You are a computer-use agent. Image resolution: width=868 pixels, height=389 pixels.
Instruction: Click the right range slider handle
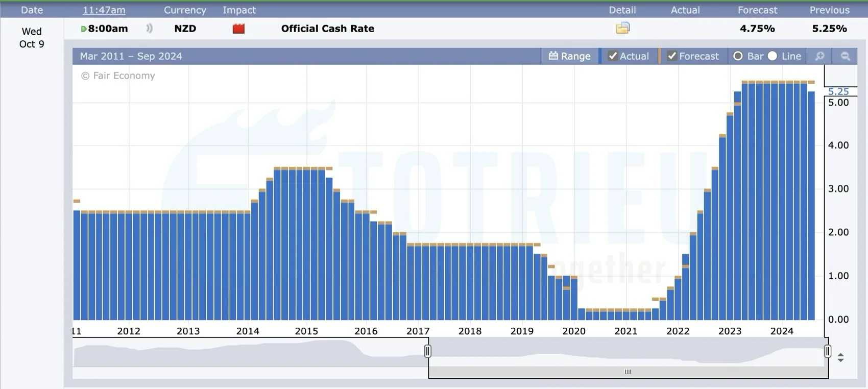tap(828, 351)
